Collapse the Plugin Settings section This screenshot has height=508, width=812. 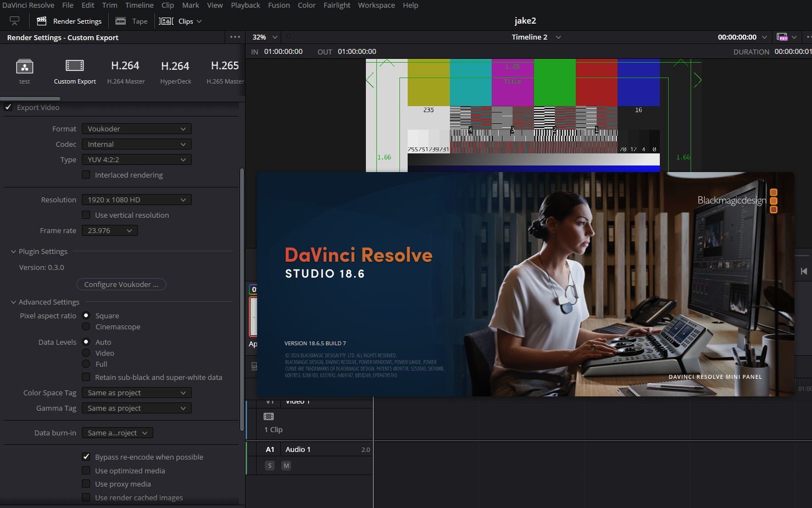coord(13,251)
